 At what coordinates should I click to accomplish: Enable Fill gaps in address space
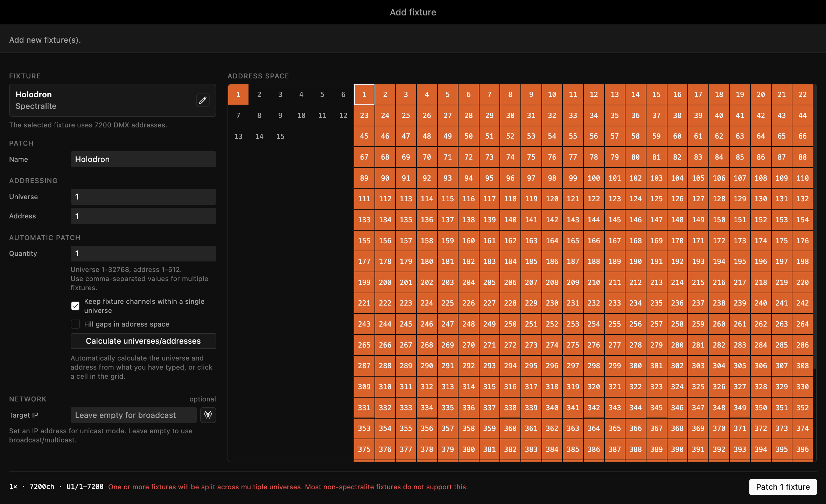click(x=75, y=324)
